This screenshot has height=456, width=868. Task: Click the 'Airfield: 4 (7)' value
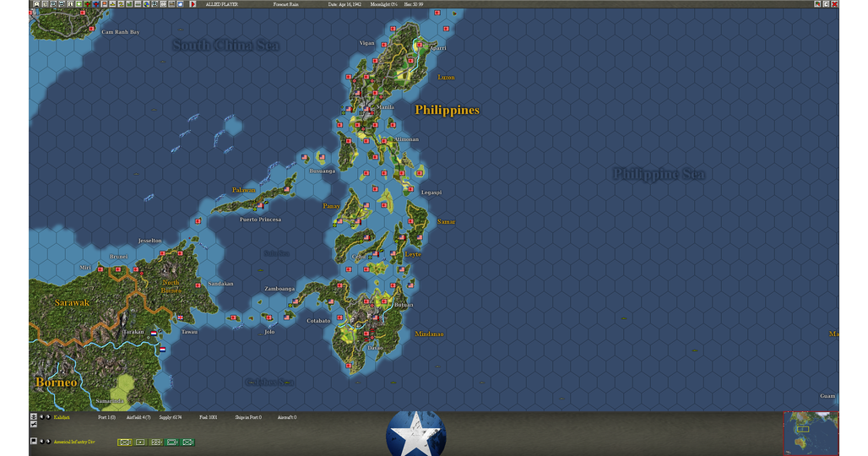point(138,417)
